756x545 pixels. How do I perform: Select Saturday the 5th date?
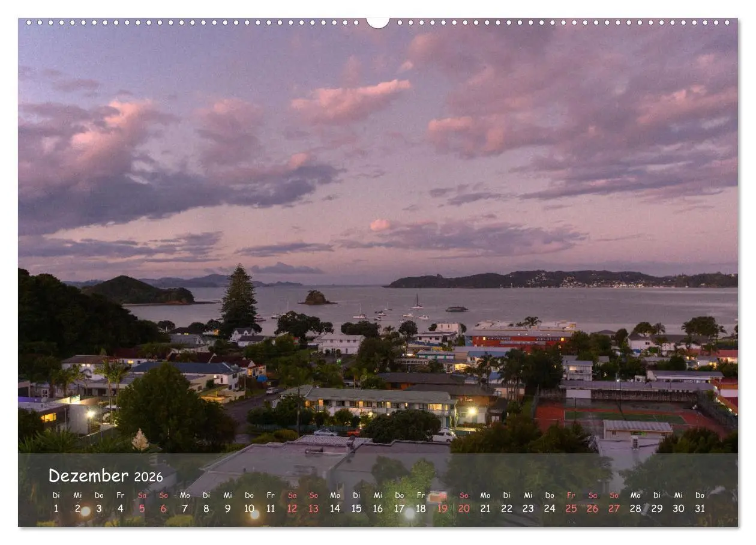click(142, 508)
